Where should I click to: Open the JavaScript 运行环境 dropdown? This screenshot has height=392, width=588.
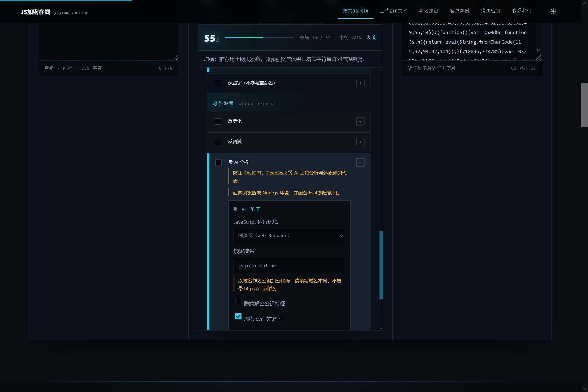point(289,235)
